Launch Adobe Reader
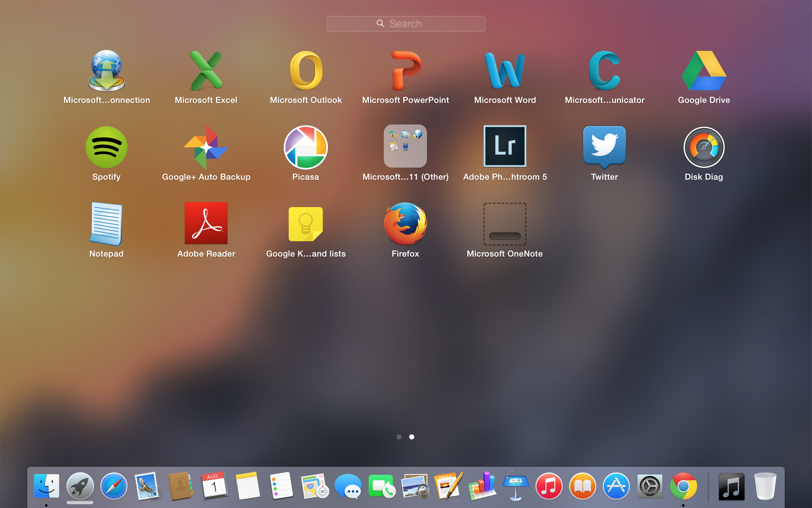This screenshot has height=508, width=812. click(206, 223)
